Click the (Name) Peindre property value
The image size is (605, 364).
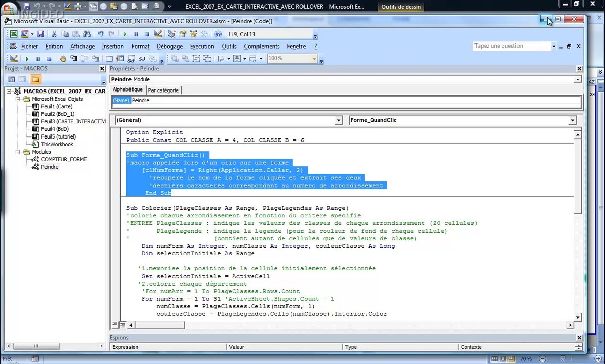coord(356,100)
